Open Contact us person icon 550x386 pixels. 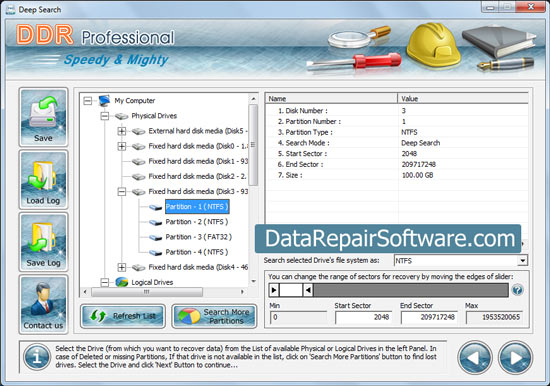coord(43,304)
